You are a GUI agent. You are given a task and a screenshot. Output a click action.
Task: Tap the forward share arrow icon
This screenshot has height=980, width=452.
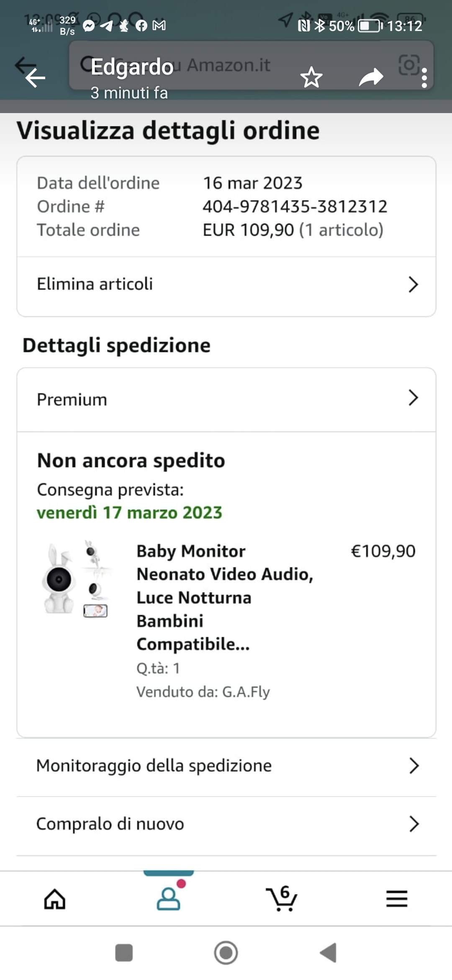(371, 77)
